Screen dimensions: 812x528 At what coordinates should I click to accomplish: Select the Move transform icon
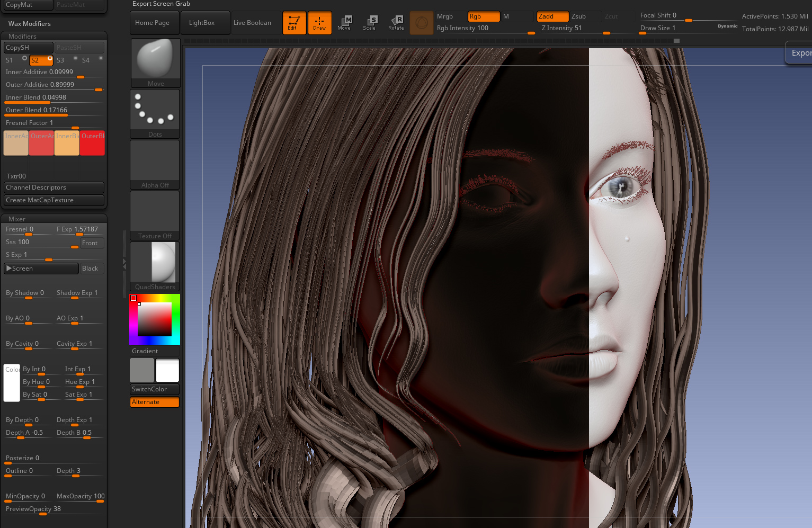(345, 23)
